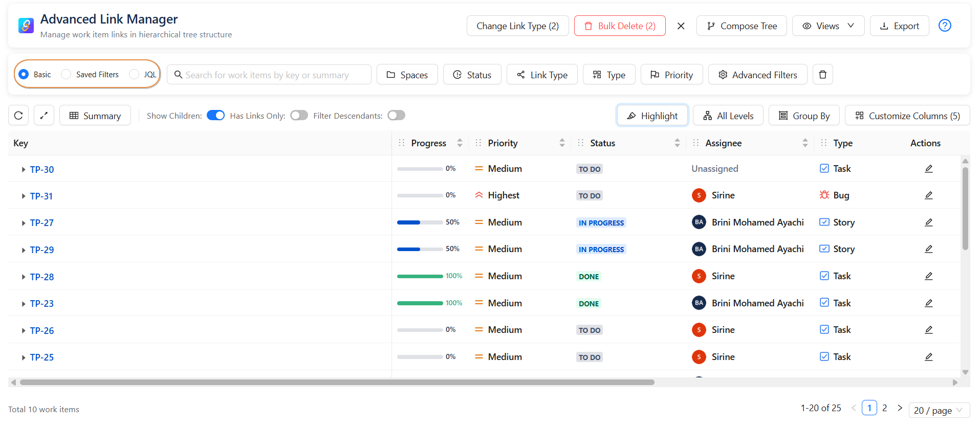Viewport: 980px width, 426px height.
Task: Open the help question mark icon
Action: pos(944,26)
